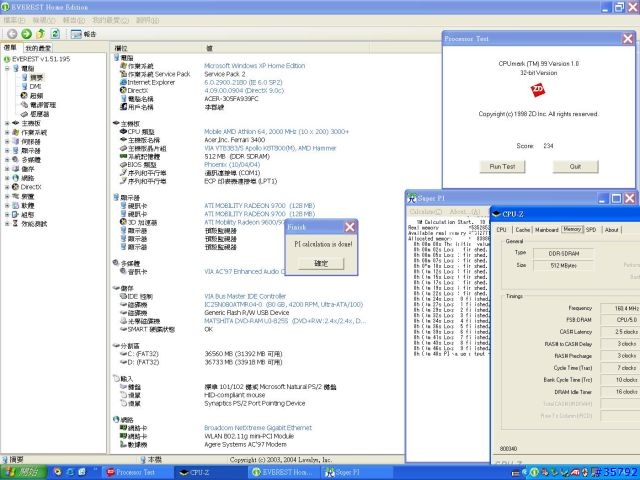
Task: Open the MATSHITA DVD-RAM drive link
Action: pyautogui.click(x=285, y=321)
